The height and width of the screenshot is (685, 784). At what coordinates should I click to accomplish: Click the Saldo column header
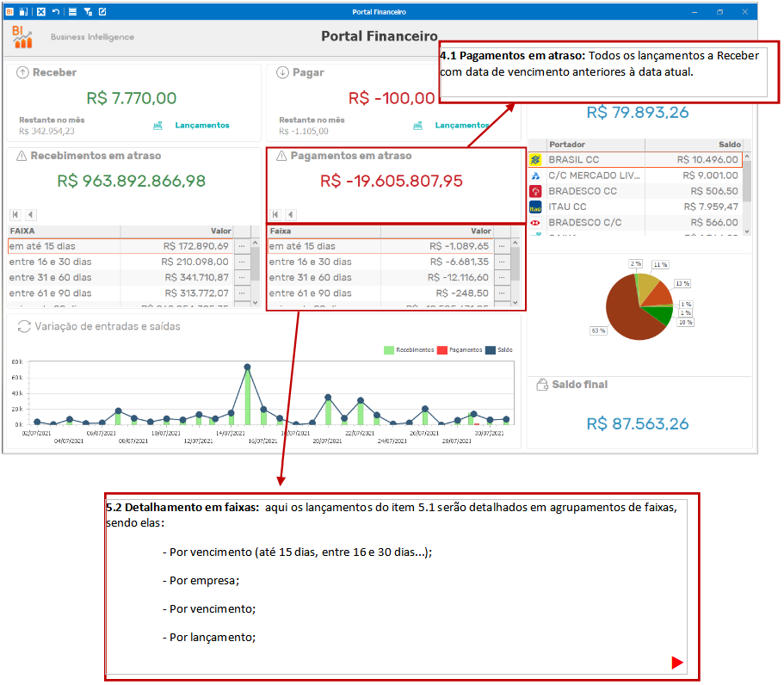(x=694, y=145)
